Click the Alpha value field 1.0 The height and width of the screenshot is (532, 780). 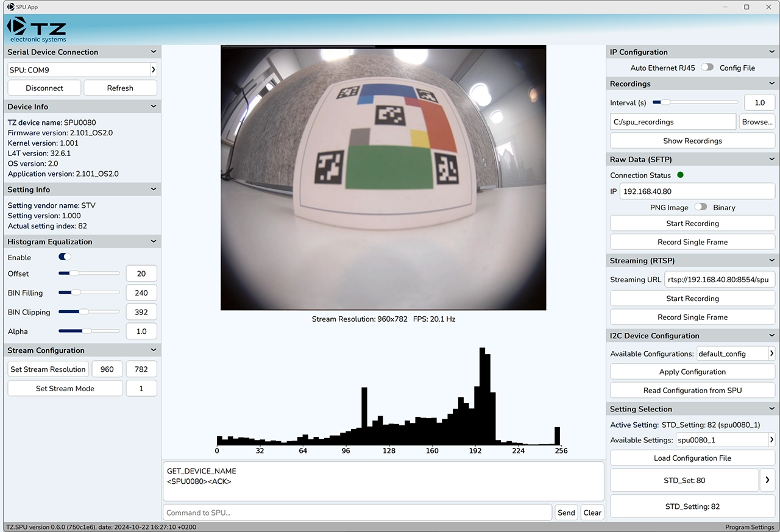point(141,332)
